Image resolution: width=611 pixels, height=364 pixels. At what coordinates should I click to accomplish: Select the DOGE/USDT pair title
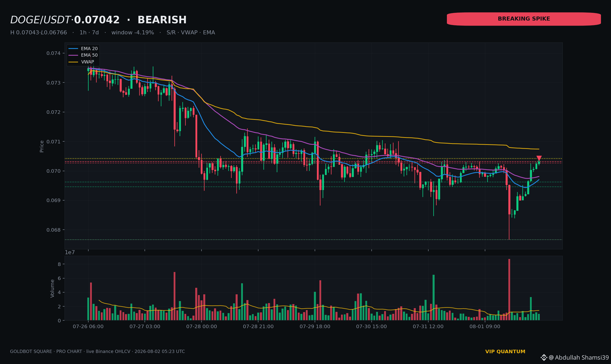click(x=40, y=20)
